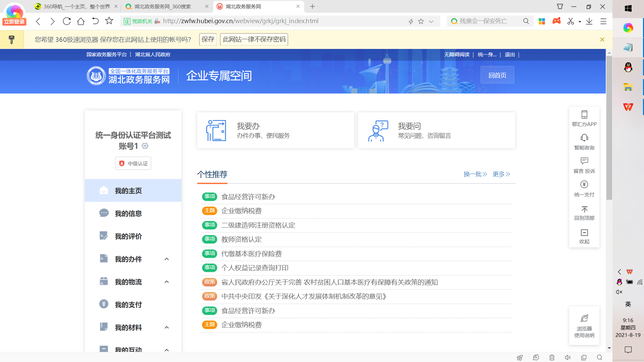This screenshot has width=644, height=362.
Task: Expand 我的材料 submenu chevron
Action: point(167,327)
